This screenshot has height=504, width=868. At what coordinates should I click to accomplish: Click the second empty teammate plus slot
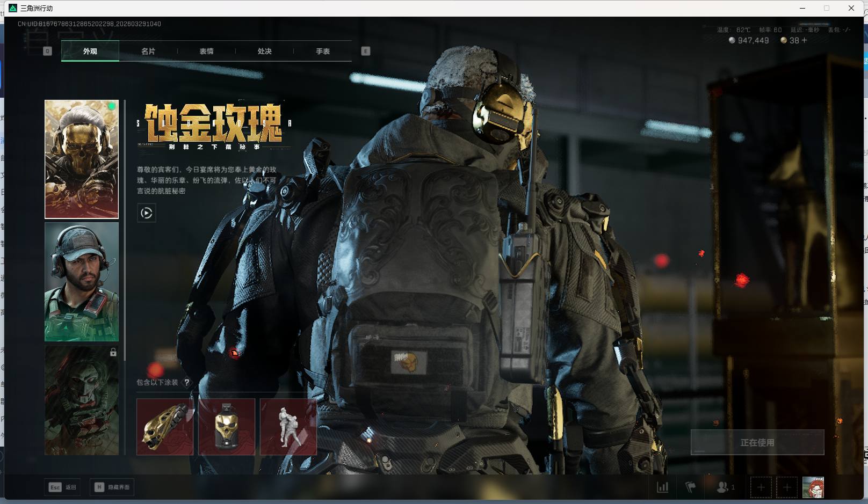coord(787,487)
